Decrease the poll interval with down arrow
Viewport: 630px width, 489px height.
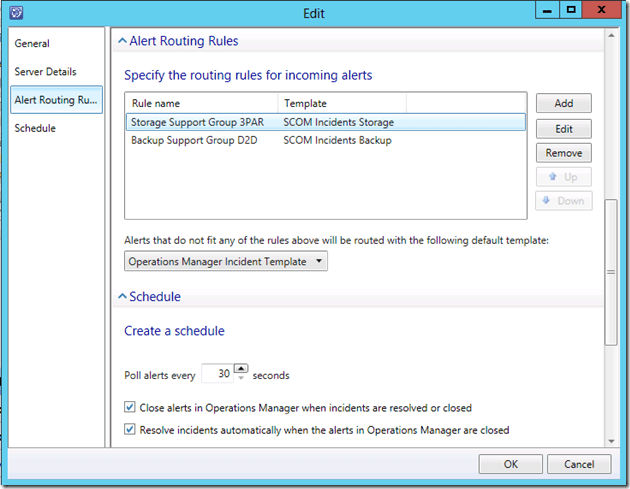240,380
